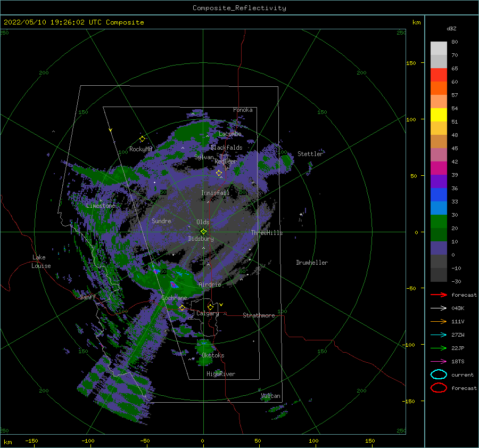This screenshot has height=448, width=479.
Task: Click the red forecast ellipse icon
Action: click(x=439, y=388)
